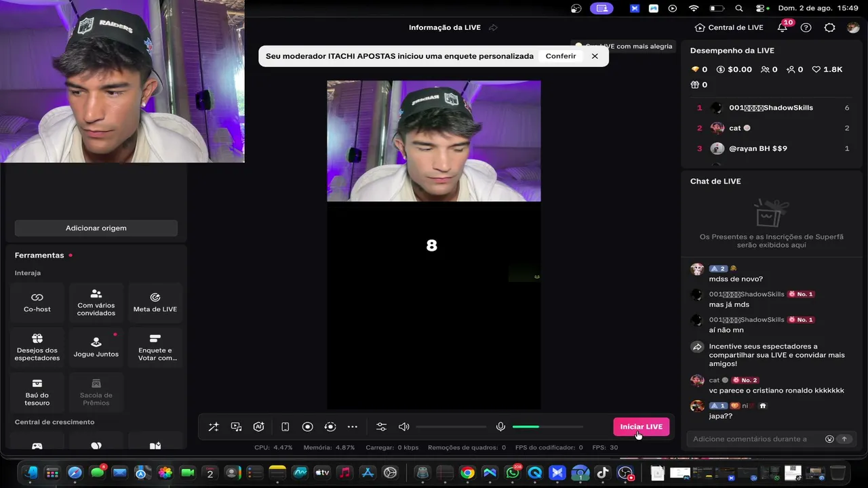Click the Central de crescimento heading
Viewport: 868px width, 488px height.
pyautogui.click(x=55, y=422)
